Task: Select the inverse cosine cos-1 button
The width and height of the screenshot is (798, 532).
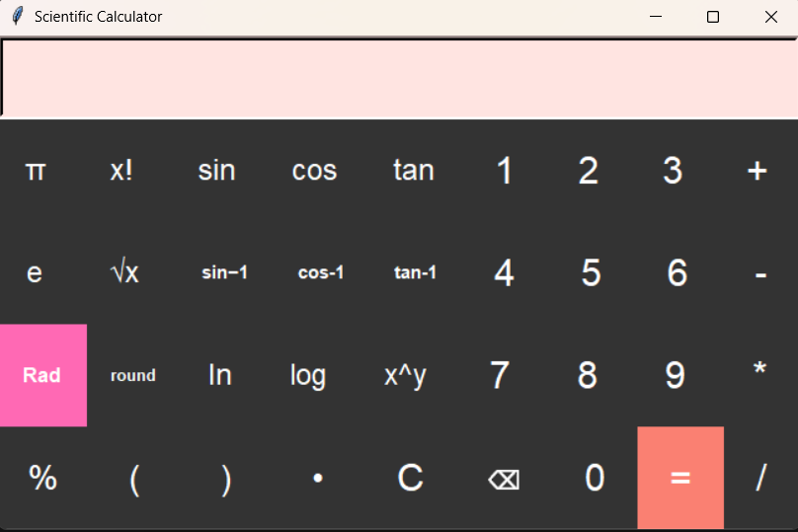Action: (x=321, y=273)
